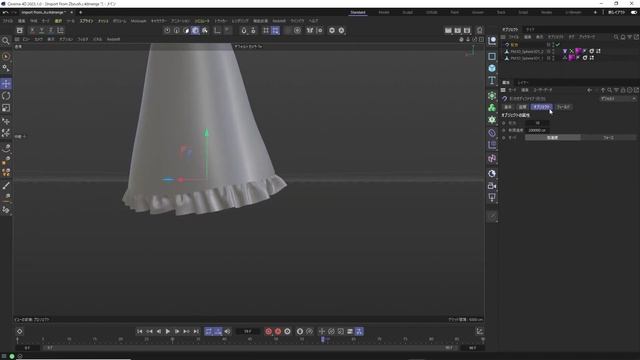Viewport: 640px width, 360px height.
Task: Switch to the Standard layout tab
Action: coord(358,13)
